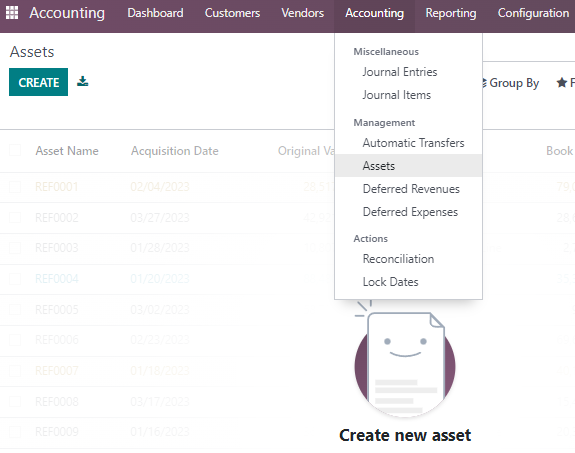Open the Vendors menu
Image resolution: width=575 pixels, height=453 pixels.
[x=303, y=13]
